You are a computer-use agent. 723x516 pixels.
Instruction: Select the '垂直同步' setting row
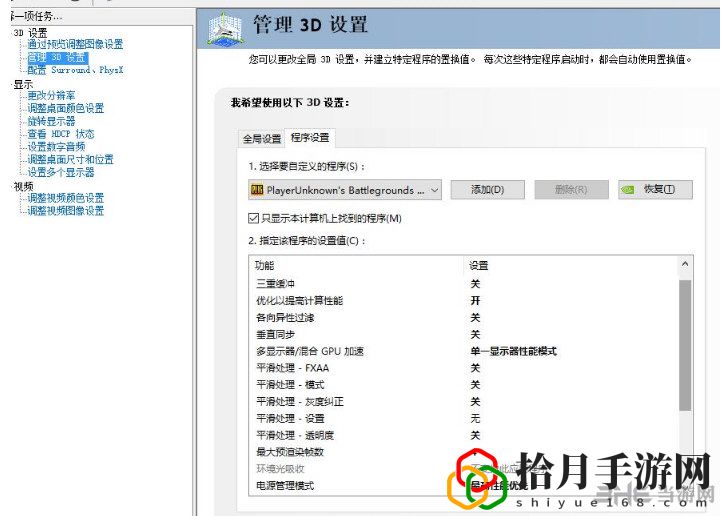[x=463, y=334]
